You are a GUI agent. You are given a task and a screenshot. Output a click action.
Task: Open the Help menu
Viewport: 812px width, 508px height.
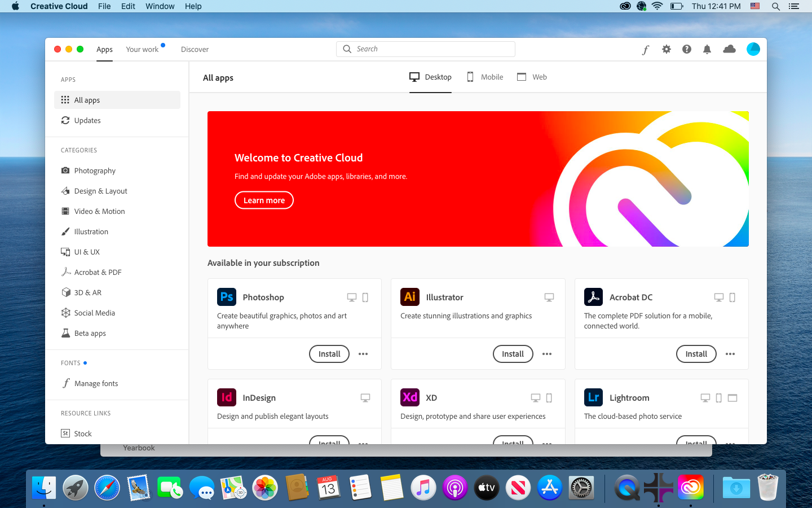pyautogui.click(x=193, y=6)
